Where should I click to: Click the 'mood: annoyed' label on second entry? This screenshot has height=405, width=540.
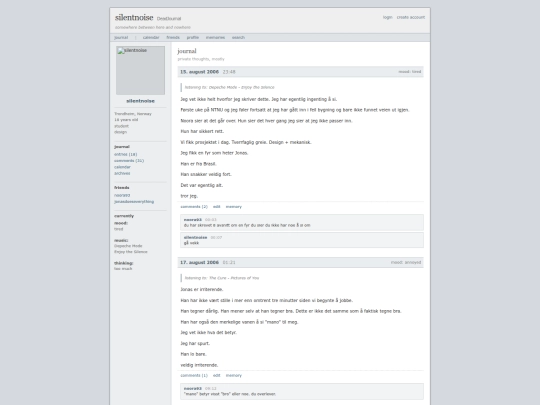pyautogui.click(x=406, y=262)
